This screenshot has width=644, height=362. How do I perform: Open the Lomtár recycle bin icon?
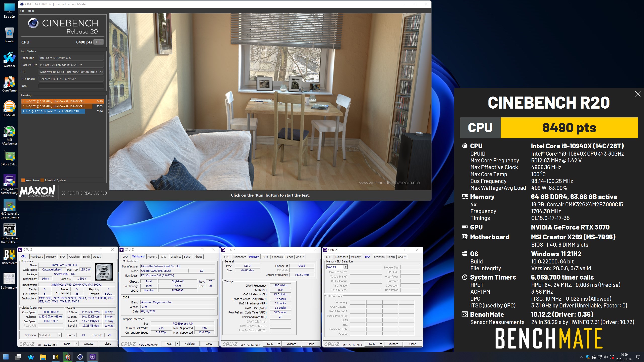pyautogui.click(x=9, y=35)
